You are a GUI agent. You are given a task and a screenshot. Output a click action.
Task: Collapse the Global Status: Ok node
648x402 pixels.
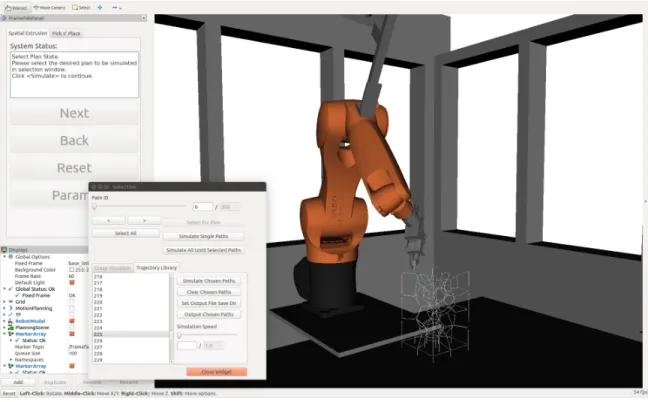point(5,289)
